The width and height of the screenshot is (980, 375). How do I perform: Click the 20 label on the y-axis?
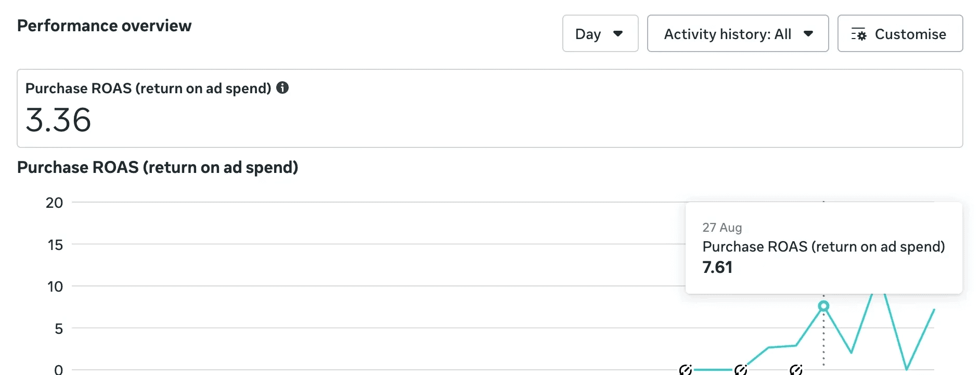(54, 203)
